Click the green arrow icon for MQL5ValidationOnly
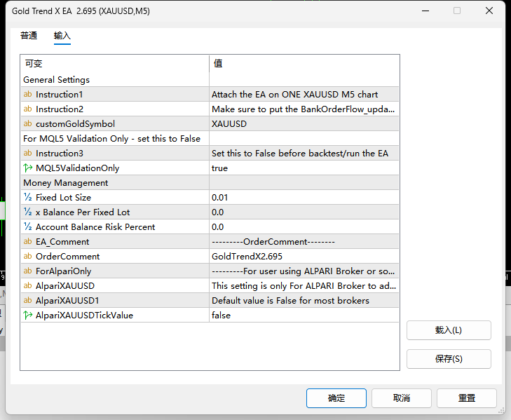This screenshot has height=420, width=511. pyautogui.click(x=28, y=168)
